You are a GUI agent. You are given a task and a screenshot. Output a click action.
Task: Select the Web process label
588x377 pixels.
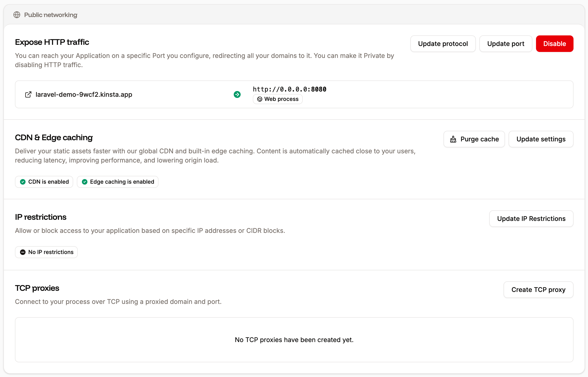(281, 99)
